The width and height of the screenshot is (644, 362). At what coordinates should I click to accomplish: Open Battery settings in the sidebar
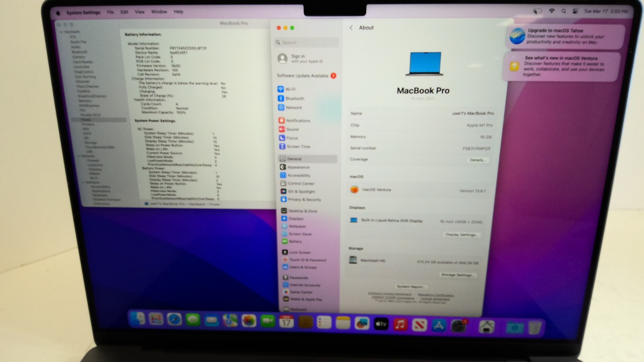coord(292,241)
